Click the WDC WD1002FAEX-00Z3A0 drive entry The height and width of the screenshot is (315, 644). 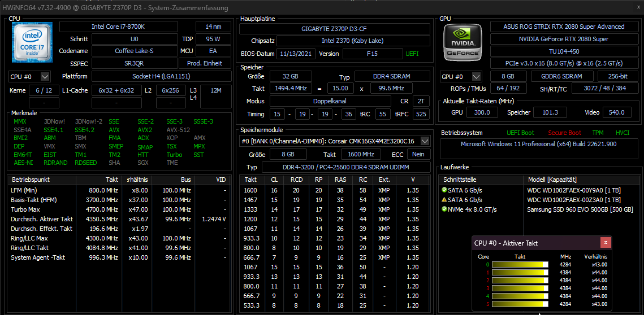coord(574,200)
